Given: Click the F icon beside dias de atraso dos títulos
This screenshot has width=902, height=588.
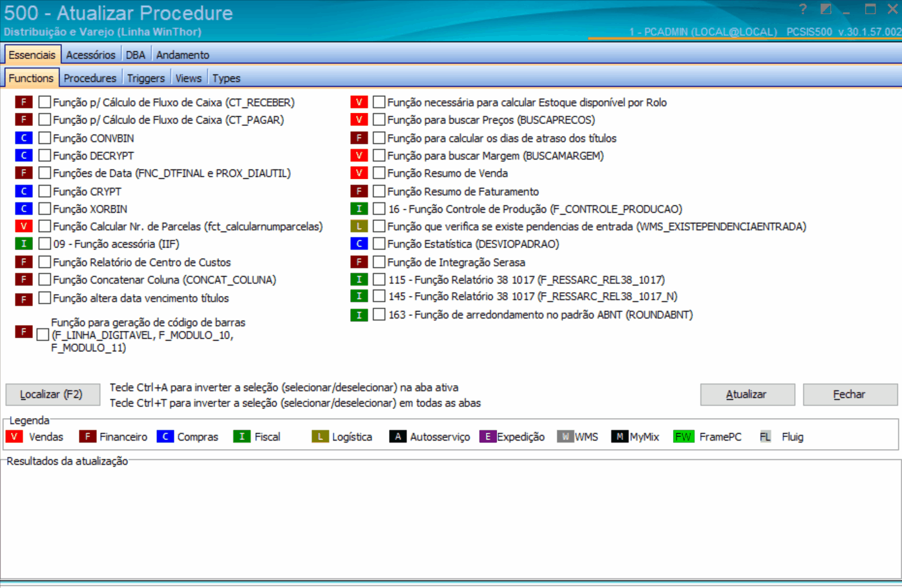Looking at the screenshot, I should 359,138.
